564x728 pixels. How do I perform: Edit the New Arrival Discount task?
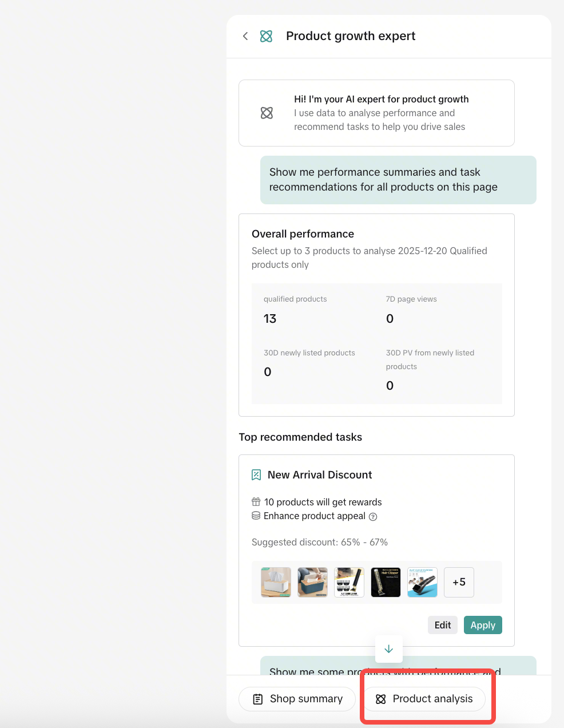[443, 625]
